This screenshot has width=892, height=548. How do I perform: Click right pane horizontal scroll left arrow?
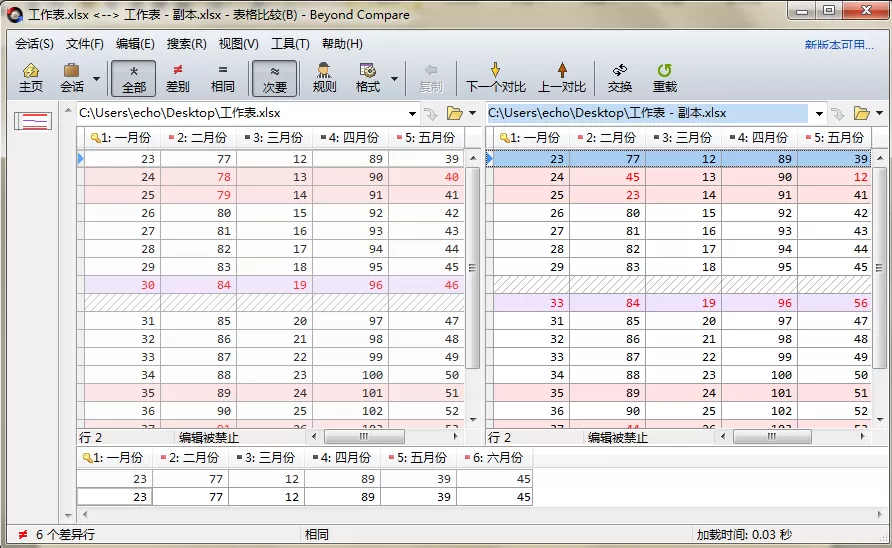(x=723, y=436)
